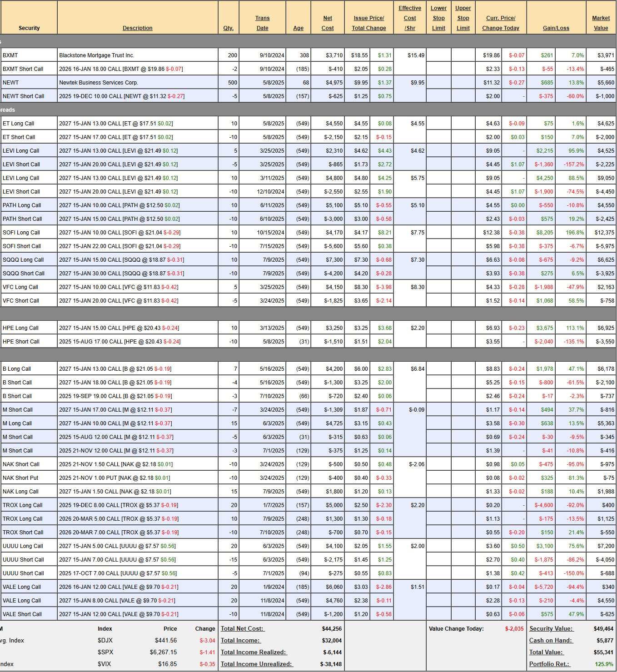Click the Market Value column header

coord(601,23)
